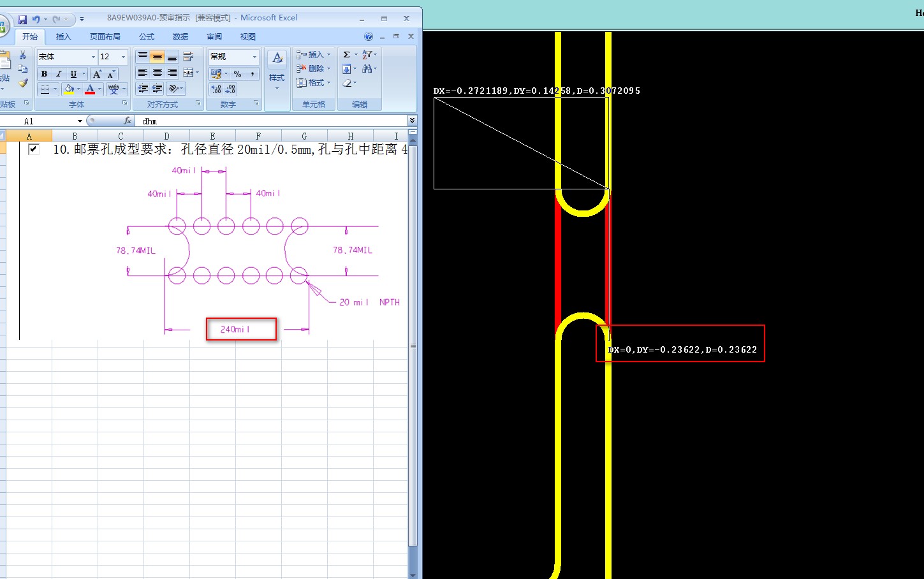Decrease font size with the small A icon
The height and width of the screenshot is (579, 924).
coord(111,74)
